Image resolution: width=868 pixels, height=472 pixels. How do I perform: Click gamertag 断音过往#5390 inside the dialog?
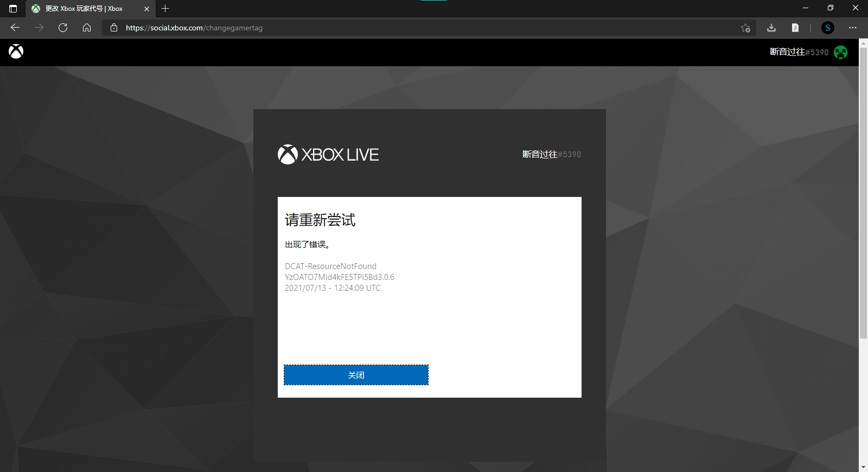point(552,155)
